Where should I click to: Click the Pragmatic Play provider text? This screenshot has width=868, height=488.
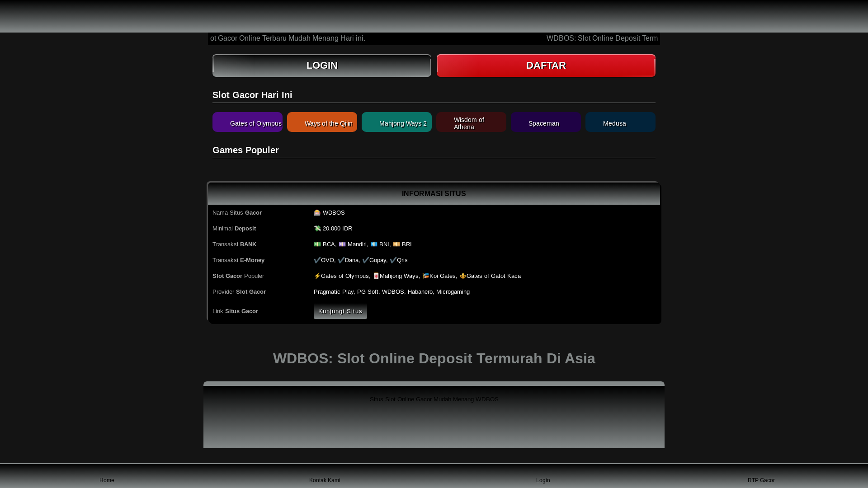point(334,292)
